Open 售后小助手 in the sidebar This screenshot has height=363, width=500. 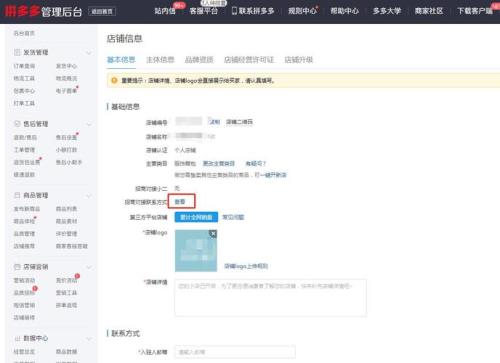click(69, 162)
